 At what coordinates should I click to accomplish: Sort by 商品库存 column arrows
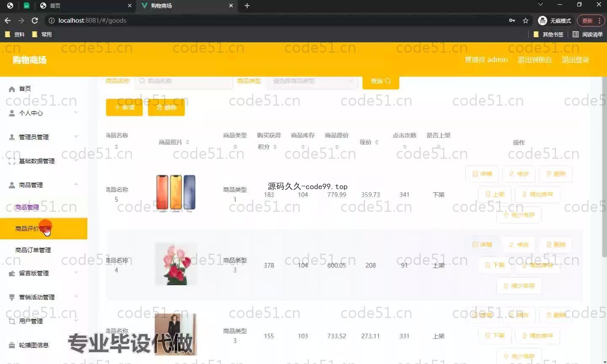303,147
